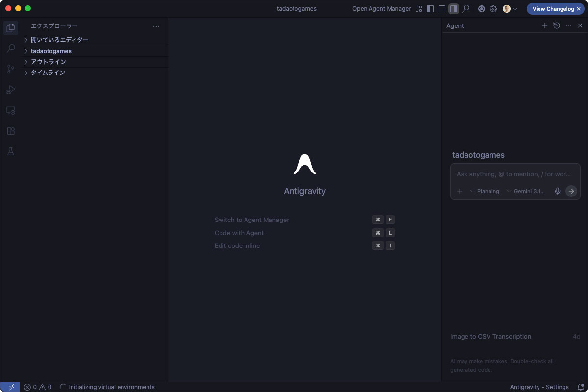Viewport: 588px width, 392px height.
Task: Toggle the bottom panel visibility
Action: pyautogui.click(x=442, y=9)
